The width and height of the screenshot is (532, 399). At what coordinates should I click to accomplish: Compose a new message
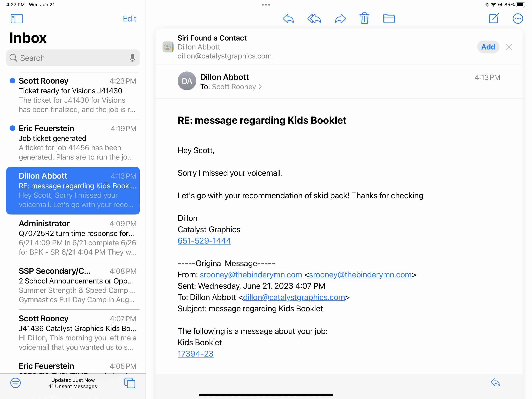[493, 18]
